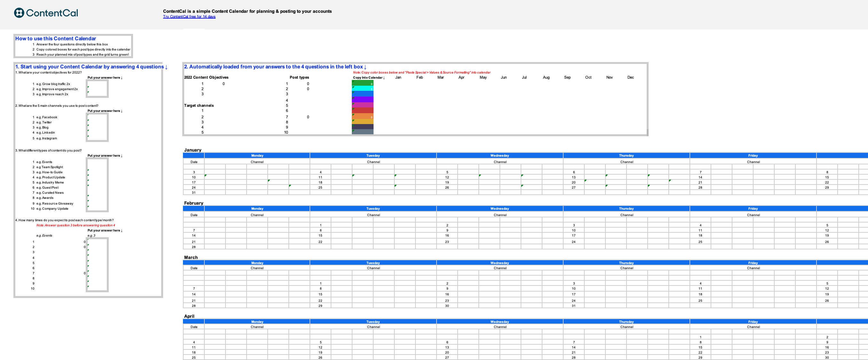Click the 'February' month title
Image resolution: width=868 pixels, height=360 pixels.
(193, 203)
